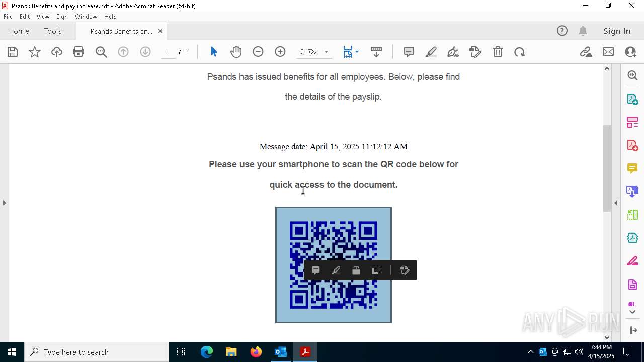Zoom in with the plus circle

click(280, 52)
